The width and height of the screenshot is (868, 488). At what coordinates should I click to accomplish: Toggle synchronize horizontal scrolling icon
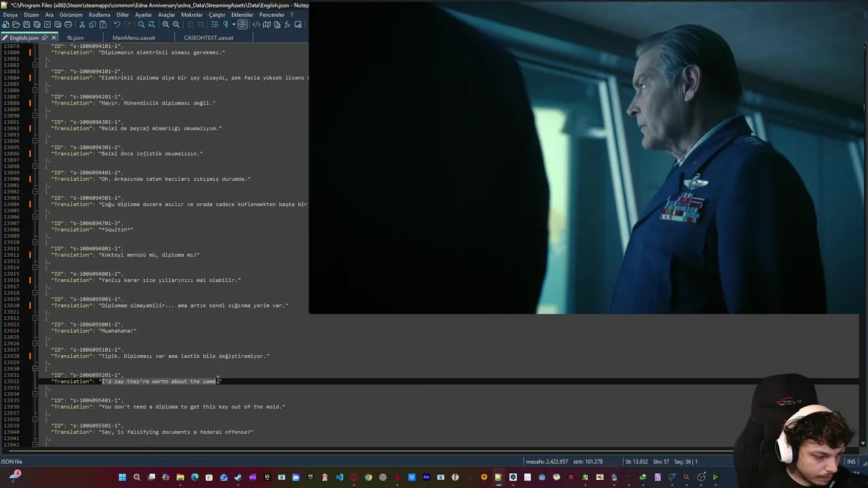(201, 24)
